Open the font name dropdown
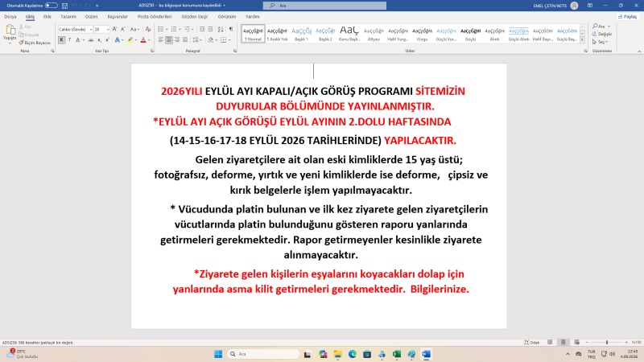644x362 pixels. pos(91,30)
